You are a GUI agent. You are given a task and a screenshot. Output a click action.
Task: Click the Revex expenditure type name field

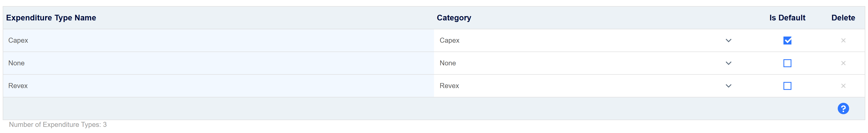tap(216, 86)
